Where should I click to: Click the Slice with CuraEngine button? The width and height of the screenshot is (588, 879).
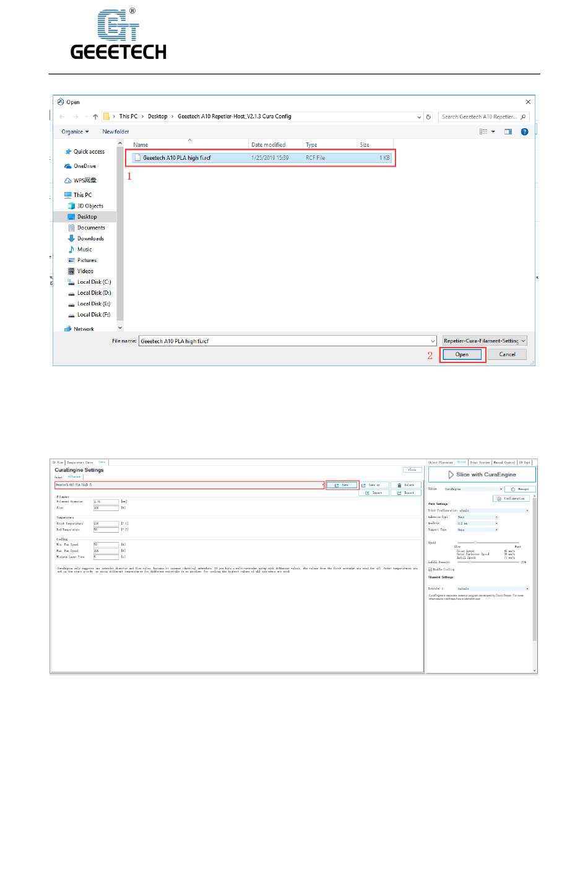click(482, 474)
